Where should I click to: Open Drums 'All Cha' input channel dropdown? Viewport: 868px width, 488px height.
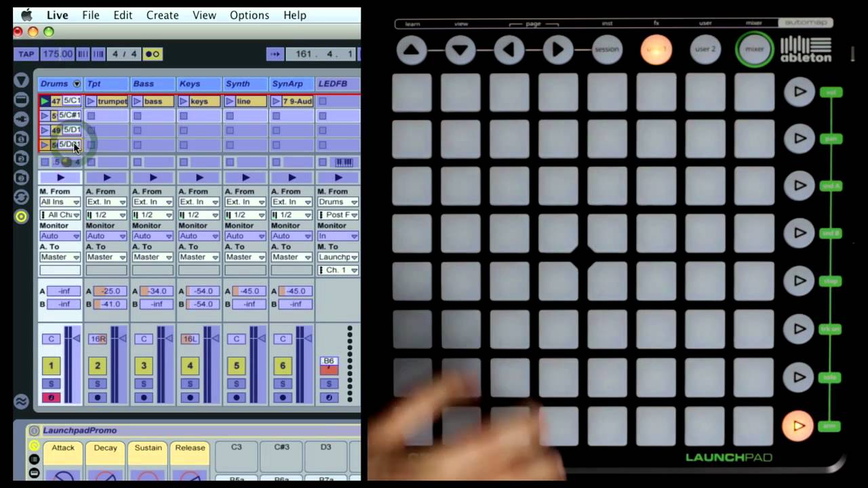(60, 215)
